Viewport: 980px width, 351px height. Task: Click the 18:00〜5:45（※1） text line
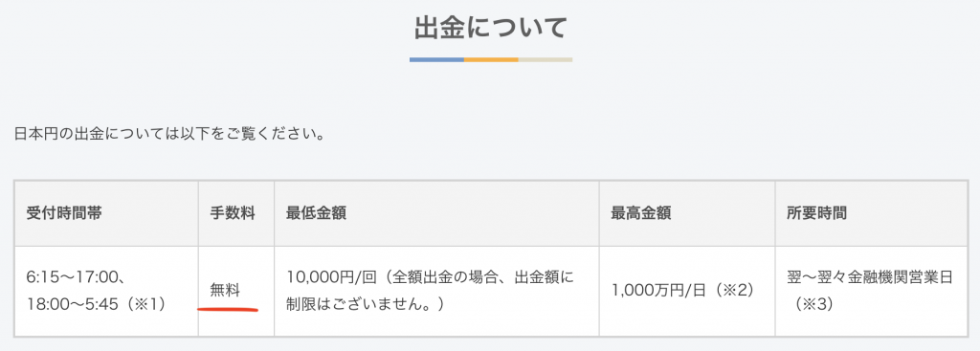(x=97, y=305)
